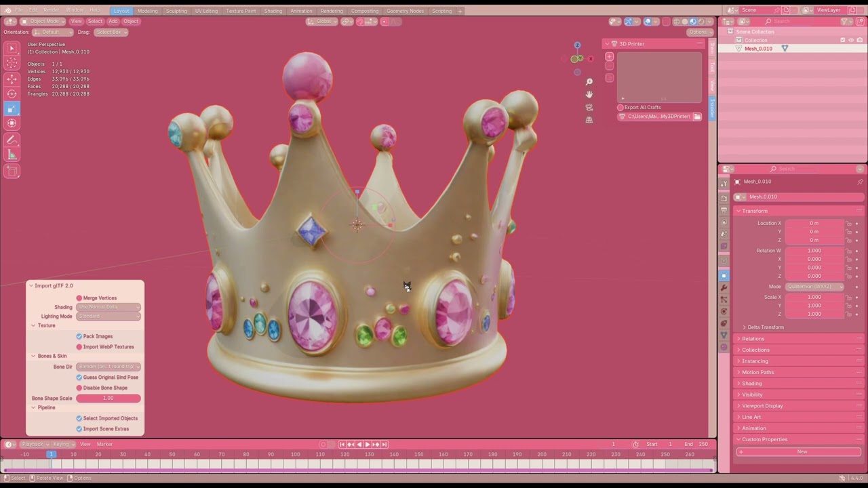Open the Render properties tab
The height and width of the screenshot is (488, 868).
click(724, 199)
